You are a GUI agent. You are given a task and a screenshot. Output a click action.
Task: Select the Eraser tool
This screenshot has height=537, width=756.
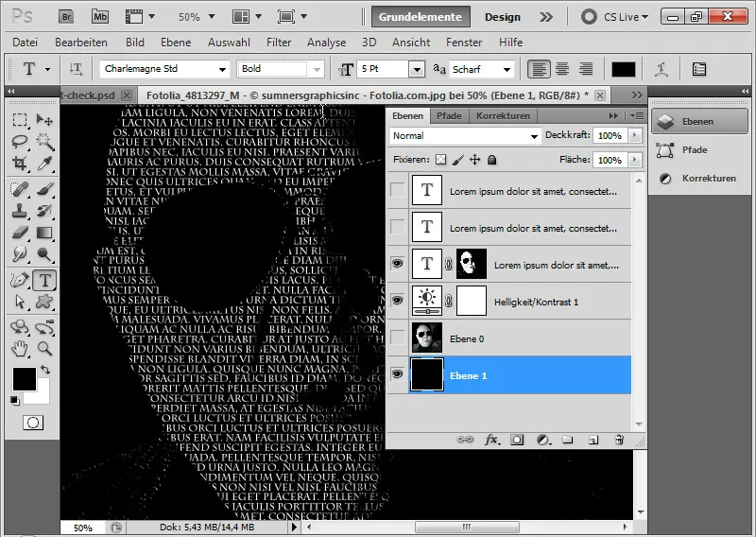pyautogui.click(x=20, y=233)
